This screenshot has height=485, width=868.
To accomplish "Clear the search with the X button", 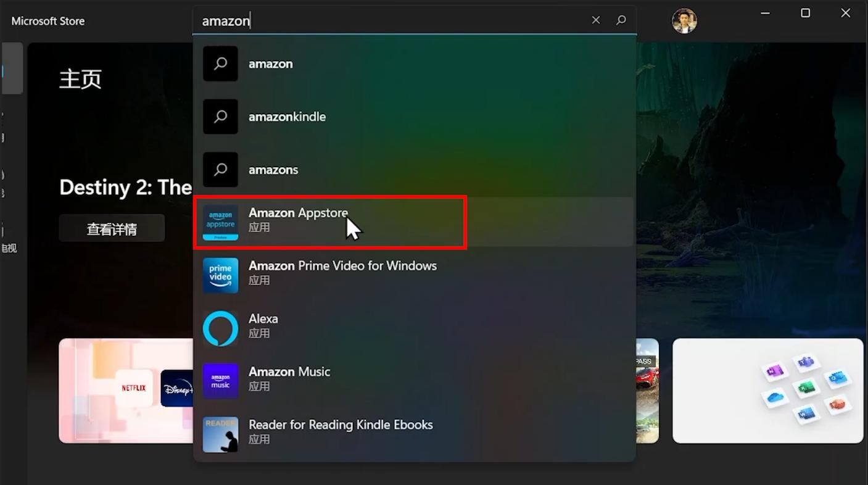I will (x=595, y=20).
